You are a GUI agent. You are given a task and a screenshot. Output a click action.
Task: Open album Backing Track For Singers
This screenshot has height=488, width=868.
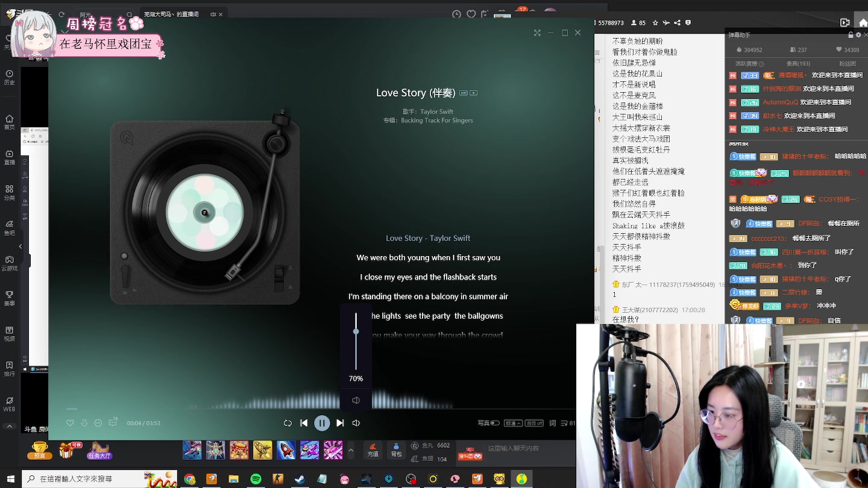(437, 120)
